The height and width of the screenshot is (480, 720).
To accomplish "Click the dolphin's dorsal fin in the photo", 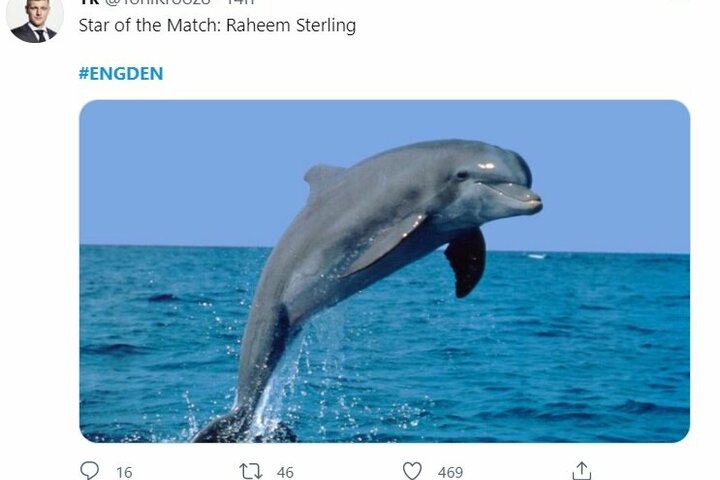I will coord(323,178).
